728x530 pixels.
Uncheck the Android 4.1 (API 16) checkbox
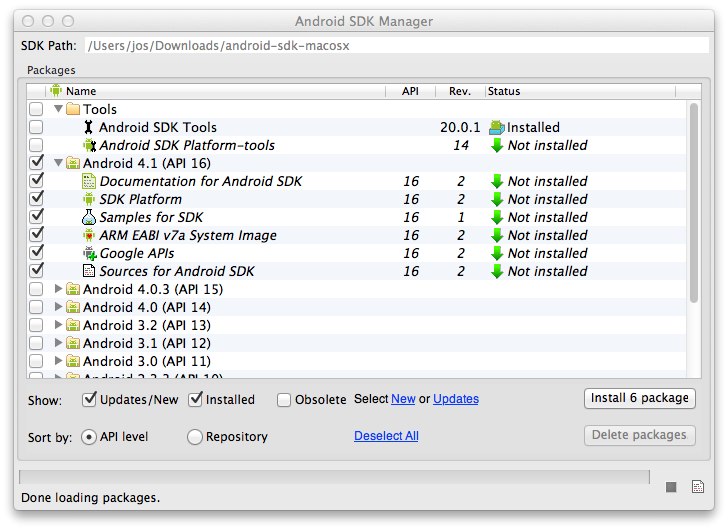pos(36,162)
